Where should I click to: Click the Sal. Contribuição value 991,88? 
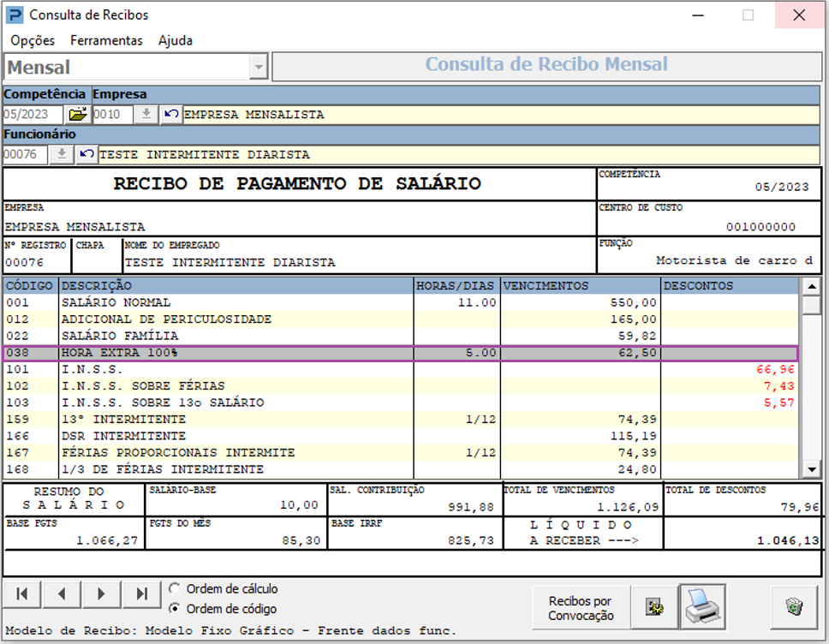coord(470,507)
